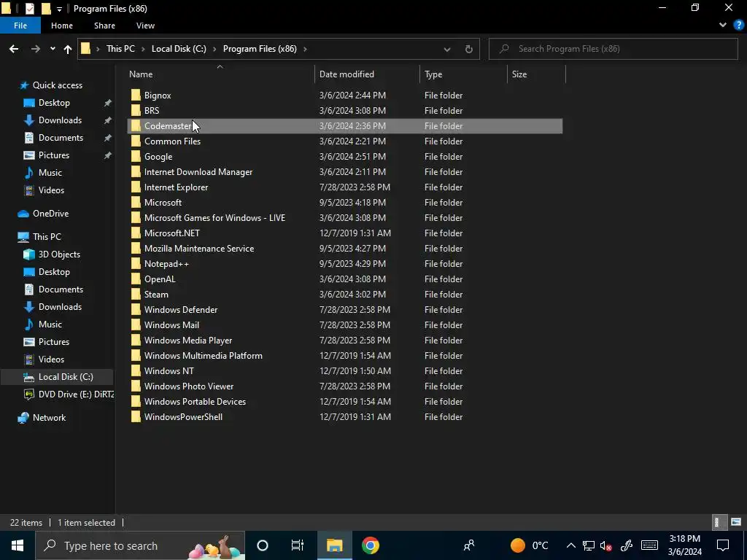Switch to details view in status bar

719,522
